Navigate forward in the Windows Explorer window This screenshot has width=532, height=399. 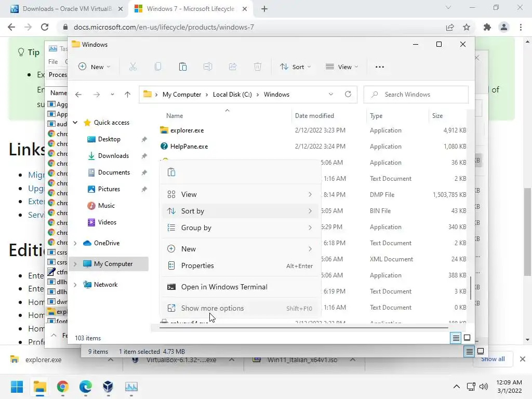(97, 95)
